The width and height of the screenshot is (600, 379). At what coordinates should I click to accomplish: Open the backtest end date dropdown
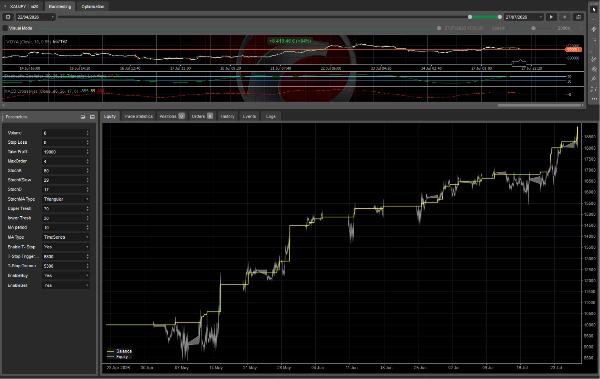coord(523,17)
